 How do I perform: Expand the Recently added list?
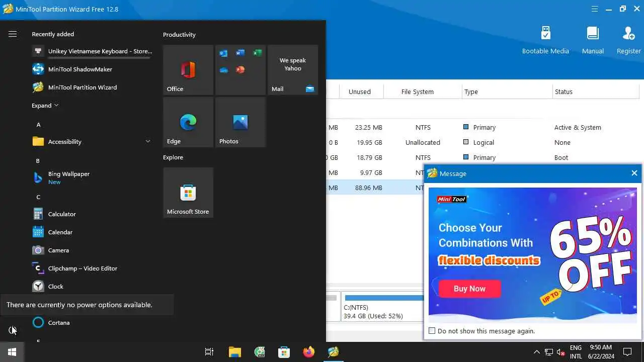(x=45, y=106)
